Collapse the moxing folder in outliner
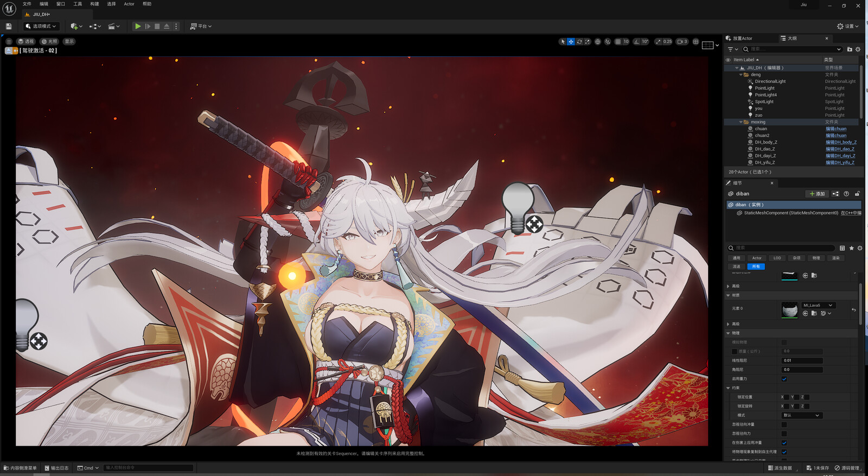Image resolution: width=868 pixels, height=476 pixels. 741,122
